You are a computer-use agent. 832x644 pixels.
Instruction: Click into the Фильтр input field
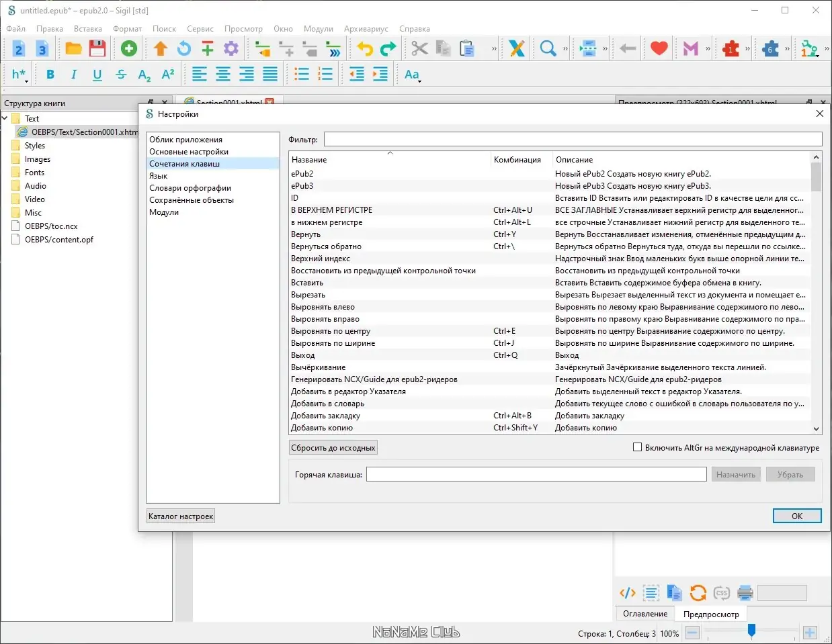click(x=573, y=139)
